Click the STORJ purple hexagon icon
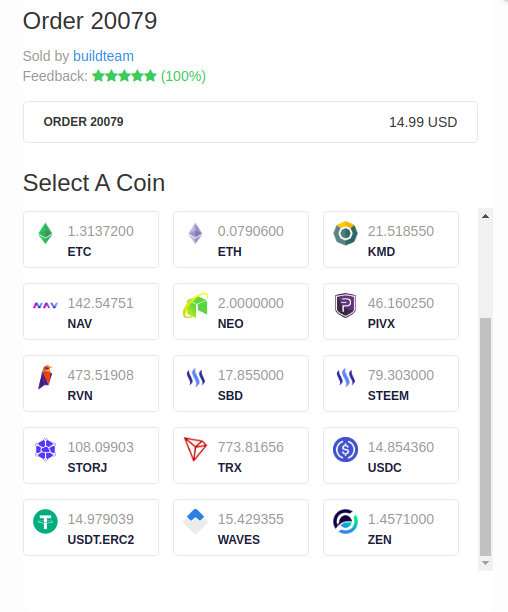 coord(45,449)
